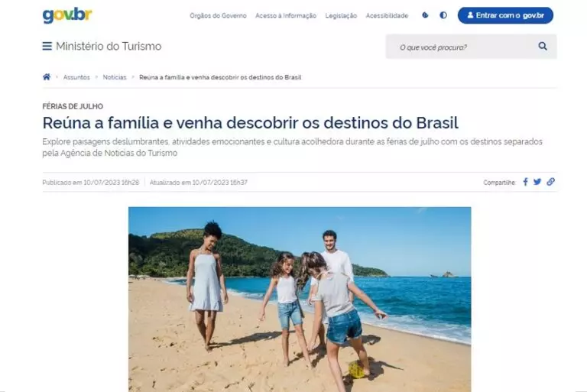Image resolution: width=587 pixels, height=392 pixels.
Task: Go to home via the house breadcrumb icon
Action: point(47,76)
